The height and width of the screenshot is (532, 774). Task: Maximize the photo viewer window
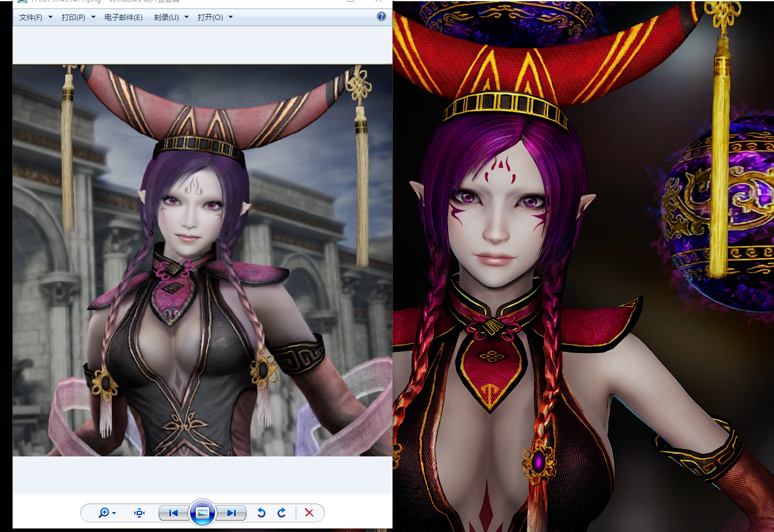click(x=350, y=2)
